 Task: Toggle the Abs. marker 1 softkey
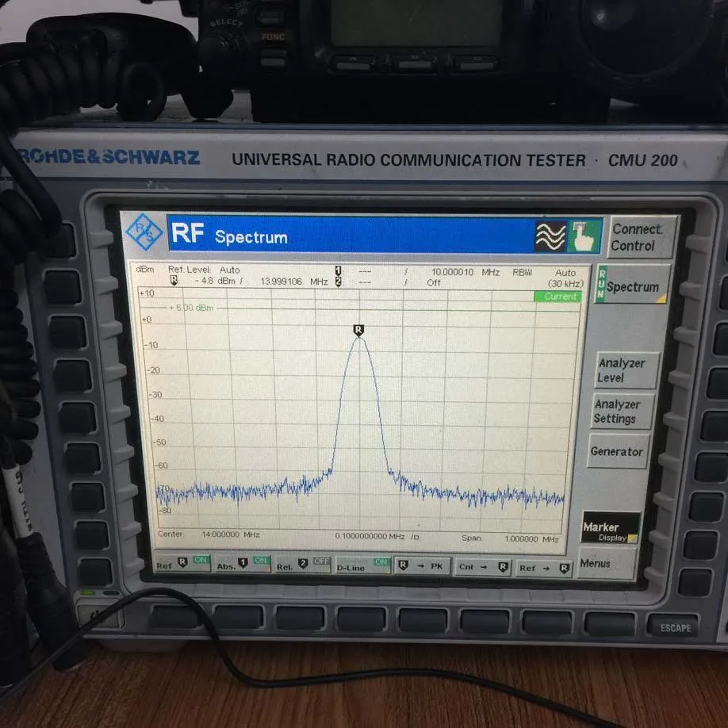[242, 564]
